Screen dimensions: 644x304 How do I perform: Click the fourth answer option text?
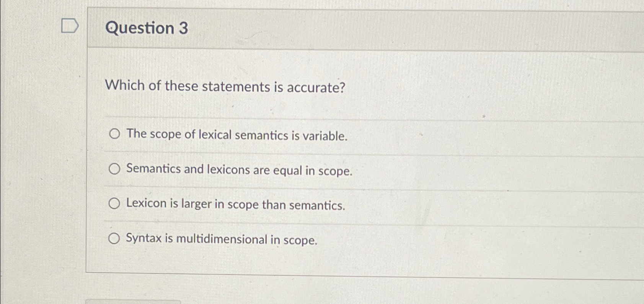pyautogui.click(x=221, y=240)
